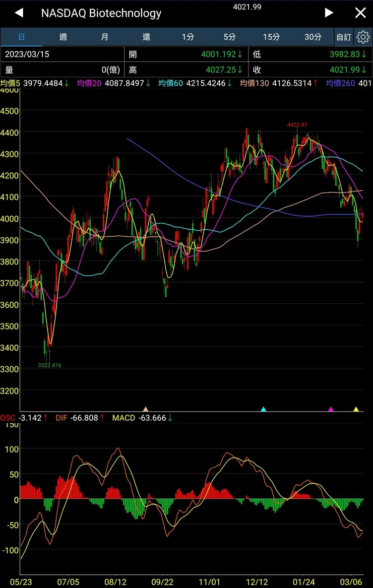Click the 量 volume 0(億) cell

pos(63,70)
